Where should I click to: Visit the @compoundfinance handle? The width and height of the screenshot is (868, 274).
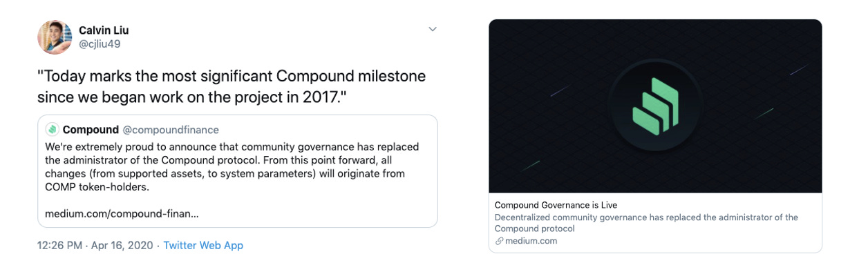(x=171, y=130)
